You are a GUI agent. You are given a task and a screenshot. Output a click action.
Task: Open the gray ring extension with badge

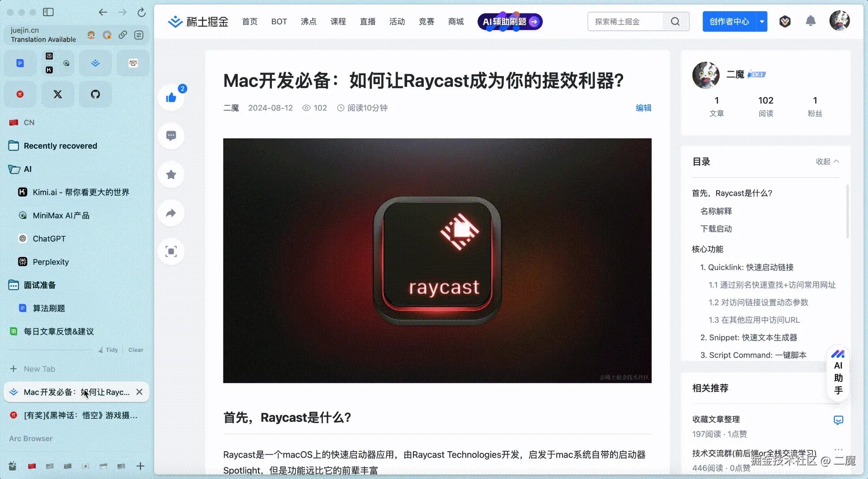pos(107,35)
